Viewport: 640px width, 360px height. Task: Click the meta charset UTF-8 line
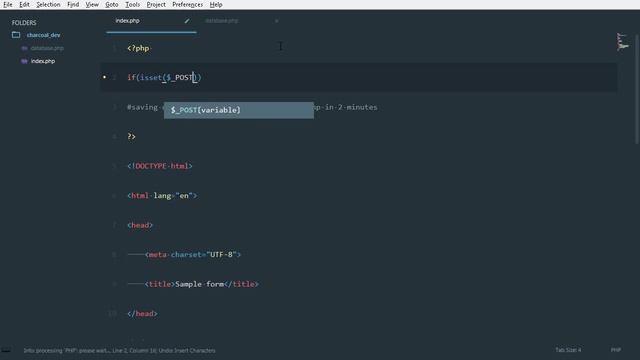(x=193, y=255)
